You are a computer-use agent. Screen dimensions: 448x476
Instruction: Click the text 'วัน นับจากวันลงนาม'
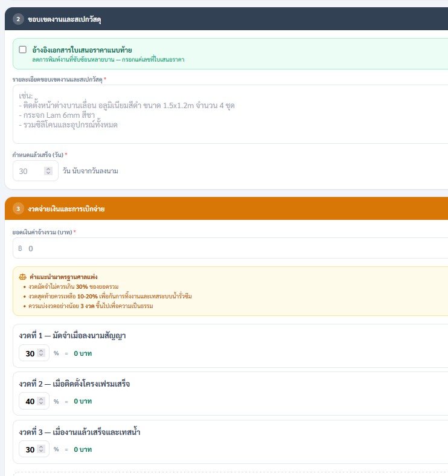91,171
